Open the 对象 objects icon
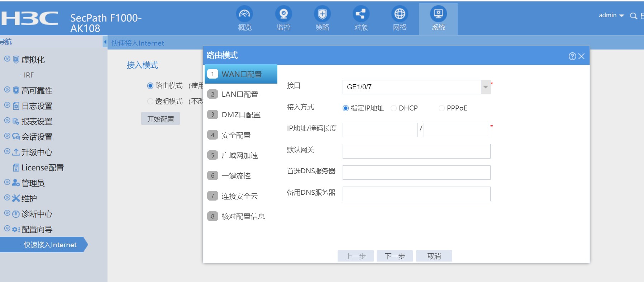 (x=361, y=14)
